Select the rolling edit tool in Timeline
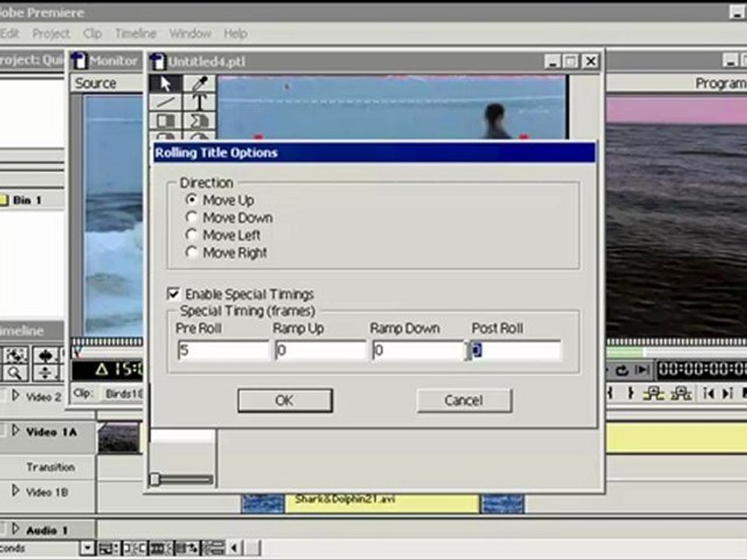747x560 pixels. click(x=46, y=355)
